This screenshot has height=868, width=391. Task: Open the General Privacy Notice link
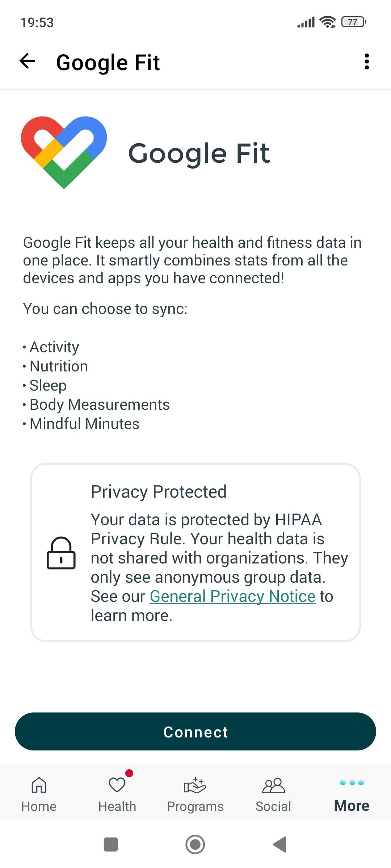pyautogui.click(x=232, y=596)
